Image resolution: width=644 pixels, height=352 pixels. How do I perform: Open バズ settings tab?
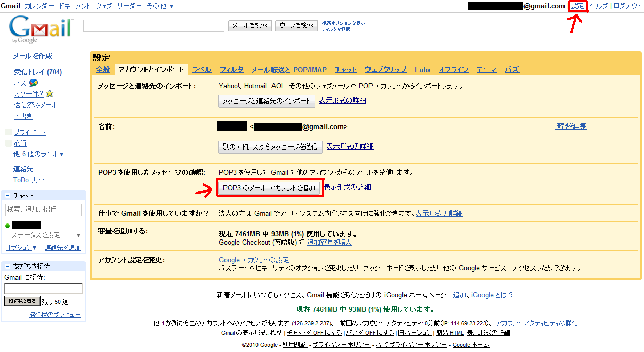pos(511,69)
